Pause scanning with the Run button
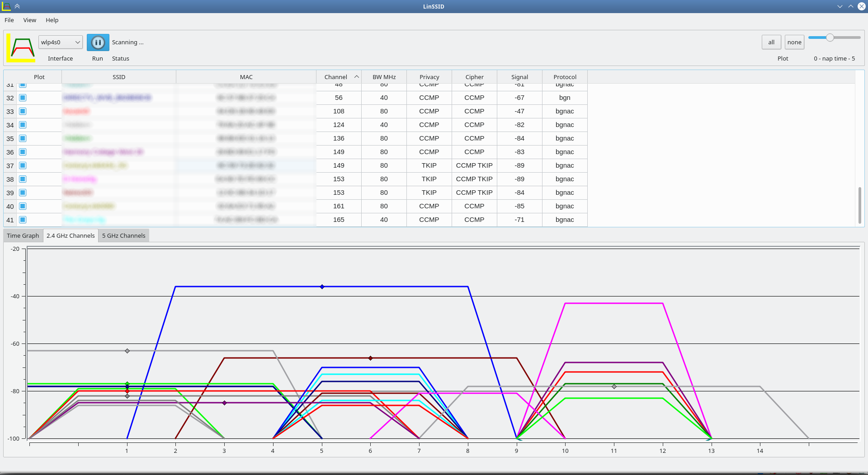Screen dimensions: 868x475 click(x=98, y=42)
